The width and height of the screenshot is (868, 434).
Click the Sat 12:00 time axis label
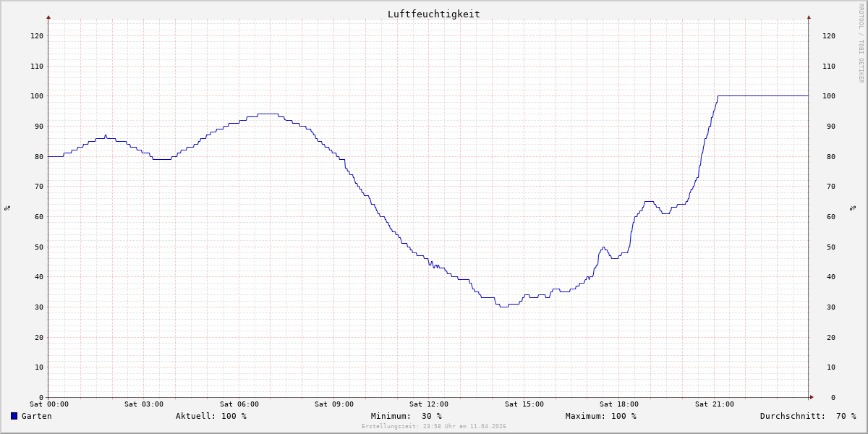click(x=429, y=404)
